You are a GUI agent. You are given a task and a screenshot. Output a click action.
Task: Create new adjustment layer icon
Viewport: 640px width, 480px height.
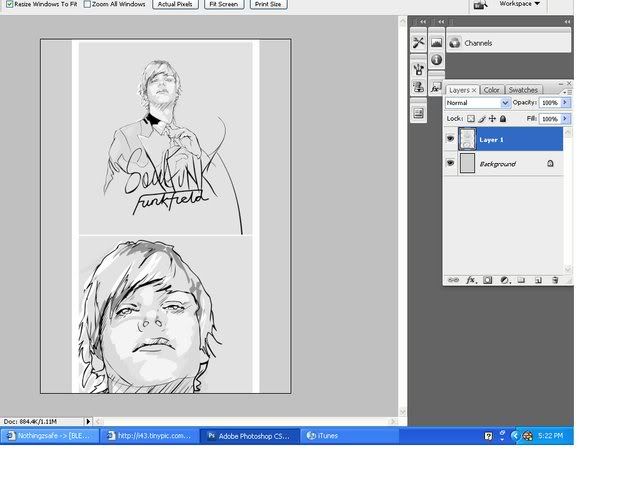click(x=504, y=280)
